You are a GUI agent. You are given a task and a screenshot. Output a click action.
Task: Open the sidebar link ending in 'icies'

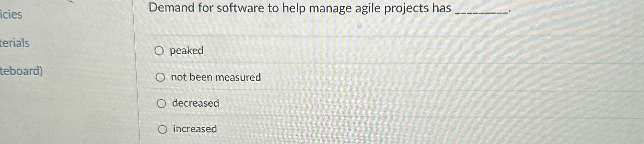click(11, 15)
